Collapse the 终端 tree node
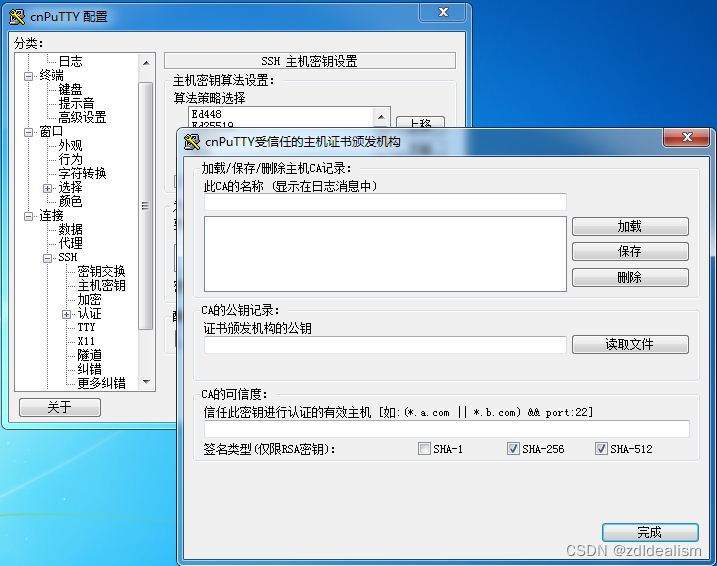This screenshot has height=566, width=717. [28, 76]
